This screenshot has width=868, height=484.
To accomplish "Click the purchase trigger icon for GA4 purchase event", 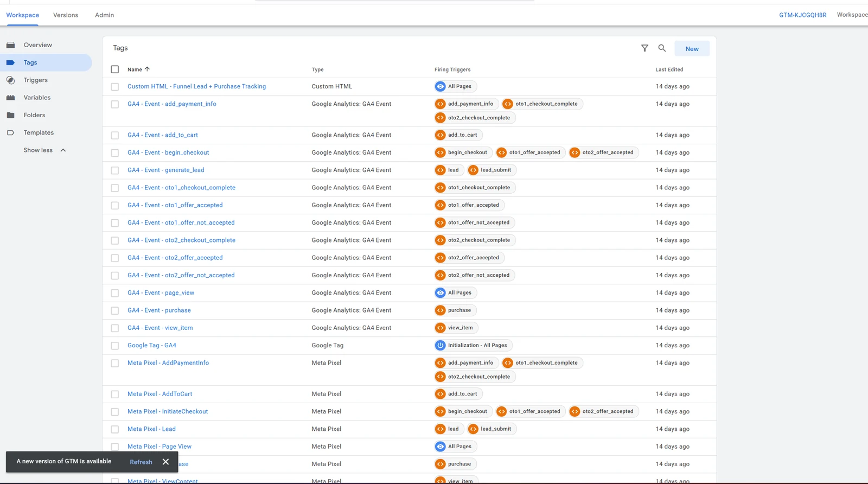I will point(441,310).
